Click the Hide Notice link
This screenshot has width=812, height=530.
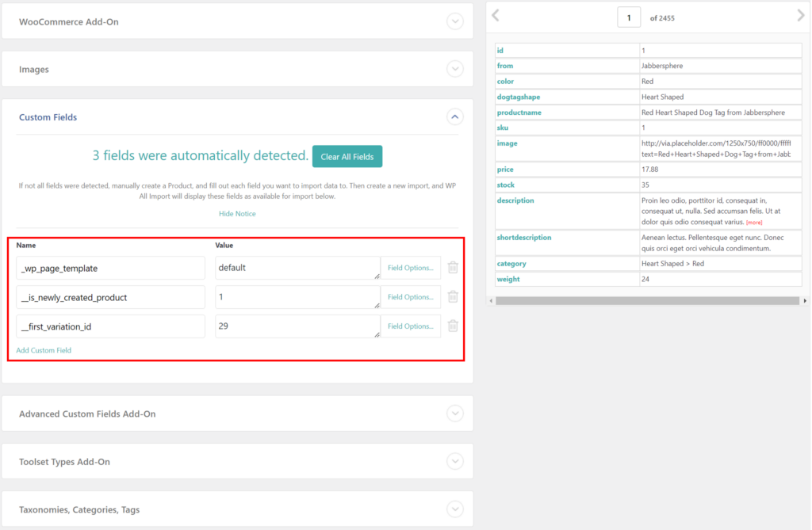[x=236, y=213]
